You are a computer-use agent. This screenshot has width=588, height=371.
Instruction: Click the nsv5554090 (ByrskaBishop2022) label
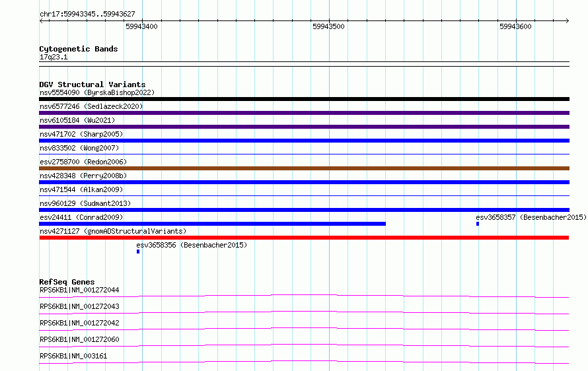(97, 92)
